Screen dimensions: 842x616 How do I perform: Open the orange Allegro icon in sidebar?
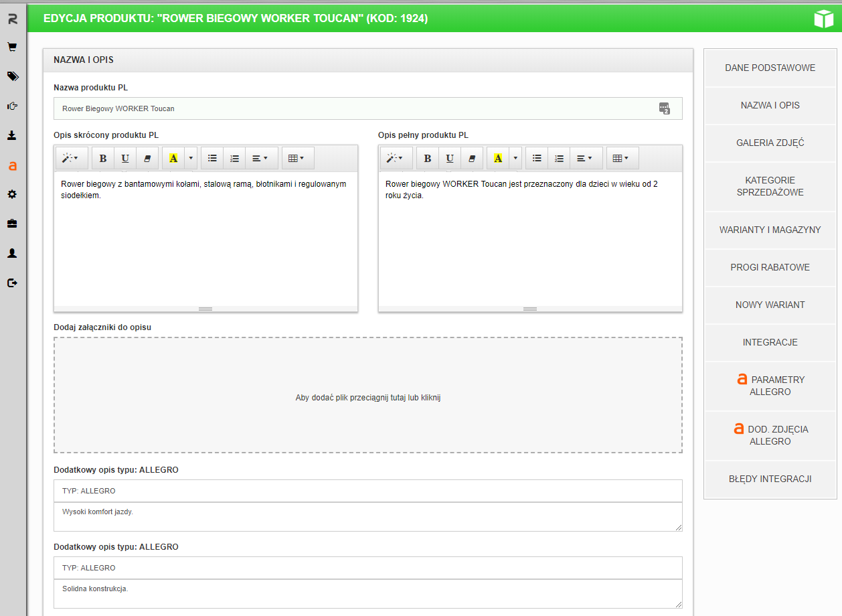tap(12, 165)
